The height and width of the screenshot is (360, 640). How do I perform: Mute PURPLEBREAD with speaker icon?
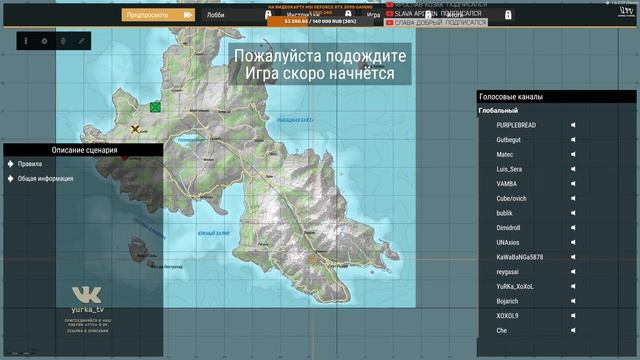tap(573, 125)
